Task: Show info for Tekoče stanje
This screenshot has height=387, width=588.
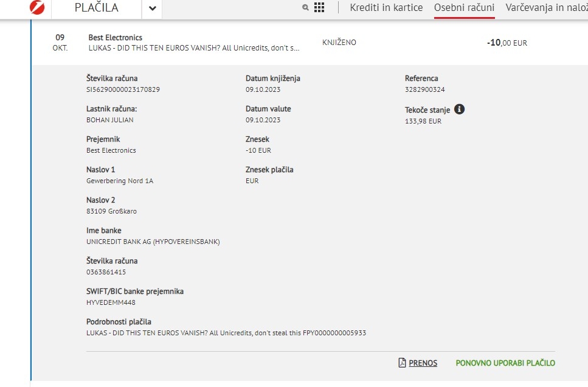Action: point(459,110)
